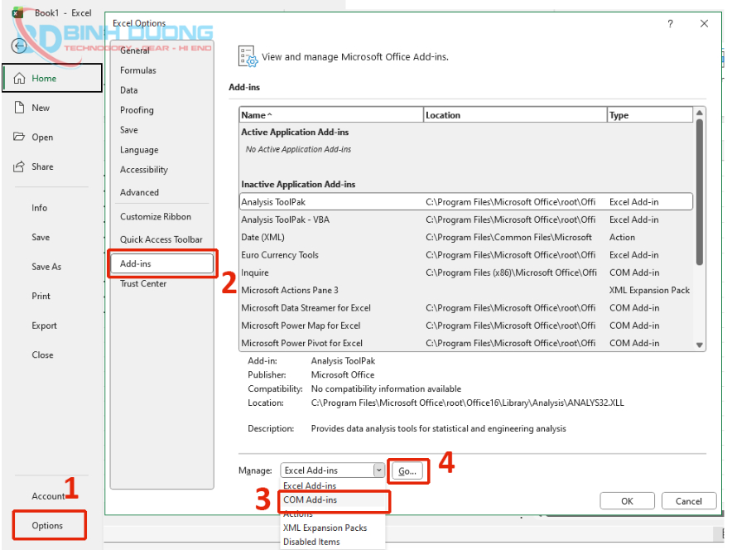Click the Open folder icon
This screenshot has height=550, width=756.
coord(18,137)
